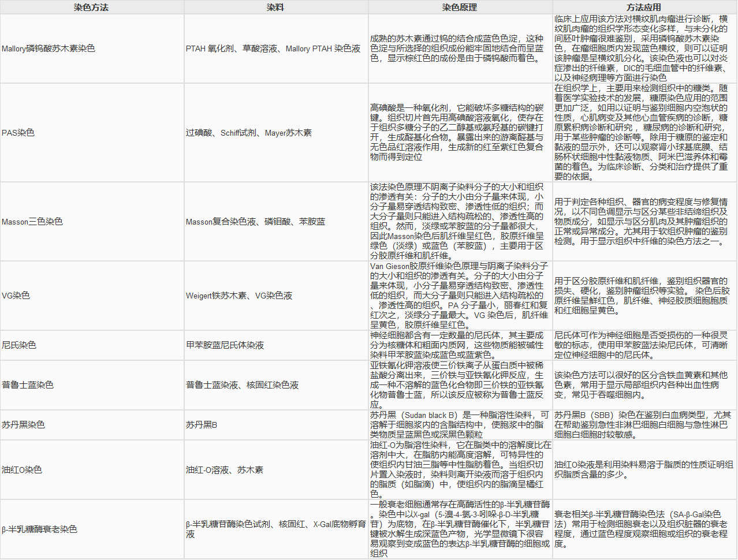
Task: Select the Masson复合染色液 dye cell
Action: pos(256,222)
